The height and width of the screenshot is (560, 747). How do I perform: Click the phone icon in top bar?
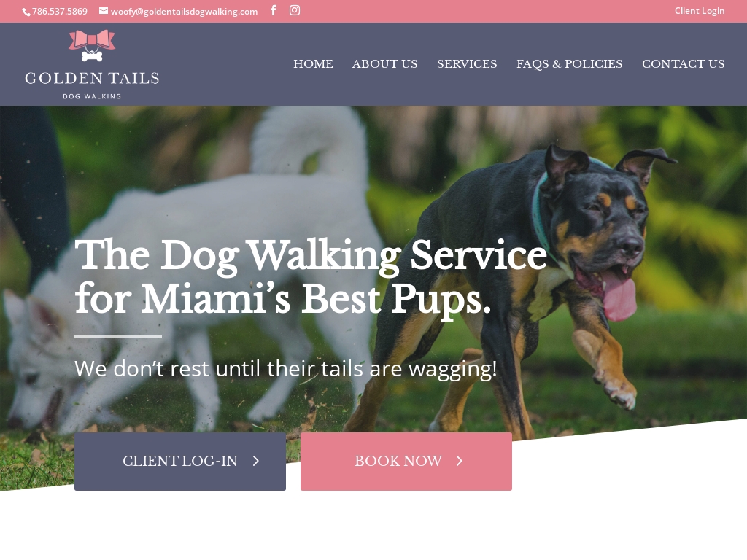pyautogui.click(x=26, y=12)
